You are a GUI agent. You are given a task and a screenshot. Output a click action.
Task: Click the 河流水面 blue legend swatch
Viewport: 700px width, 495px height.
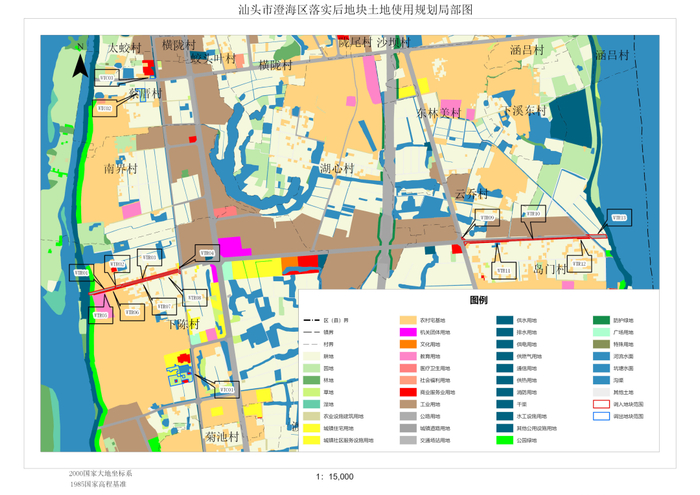coord(601,356)
